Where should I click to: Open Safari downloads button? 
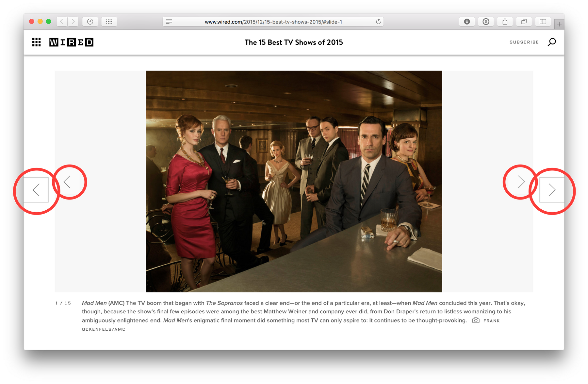[467, 22]
